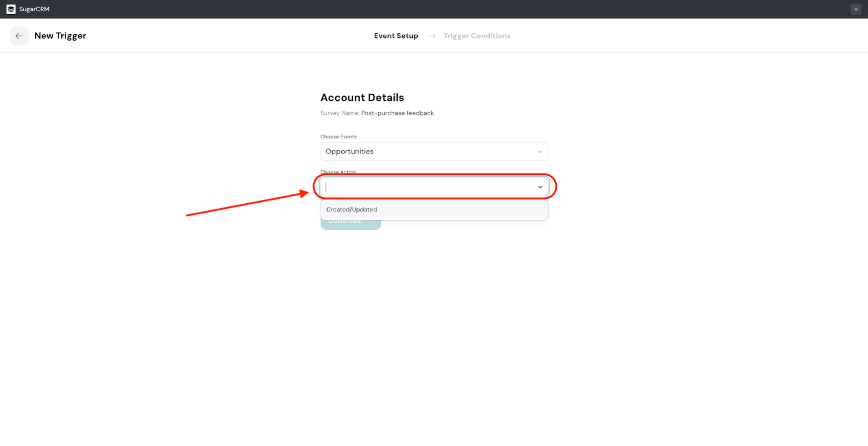Click the SugarCRM title text
Screen dimensions: 868x446
pyautogui.click(x=34, y=9)
